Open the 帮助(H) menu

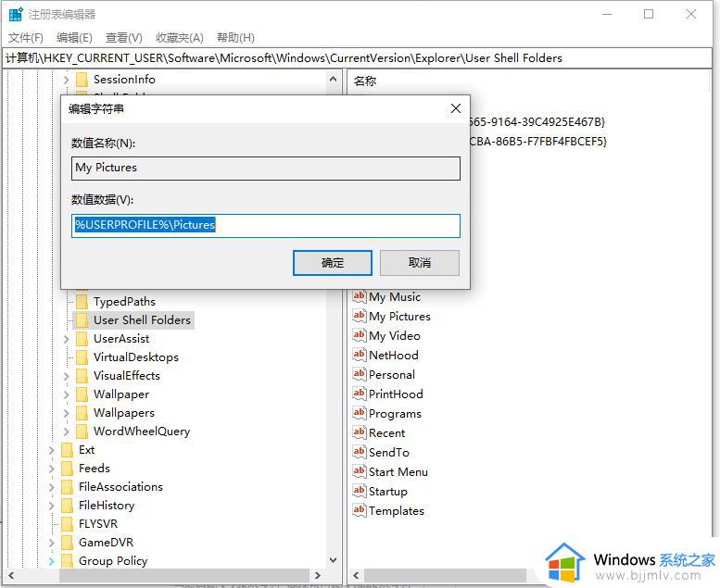point(235,38)
